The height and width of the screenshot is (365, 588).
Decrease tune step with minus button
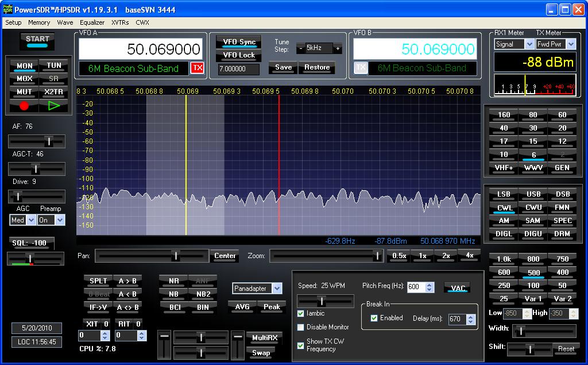click(x=300, y=49)
